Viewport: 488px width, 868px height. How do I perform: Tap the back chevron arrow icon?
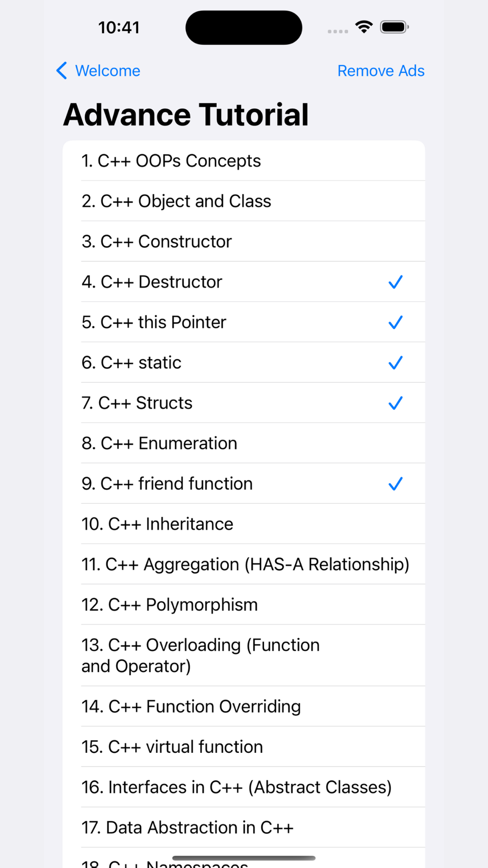pos(61,71)
